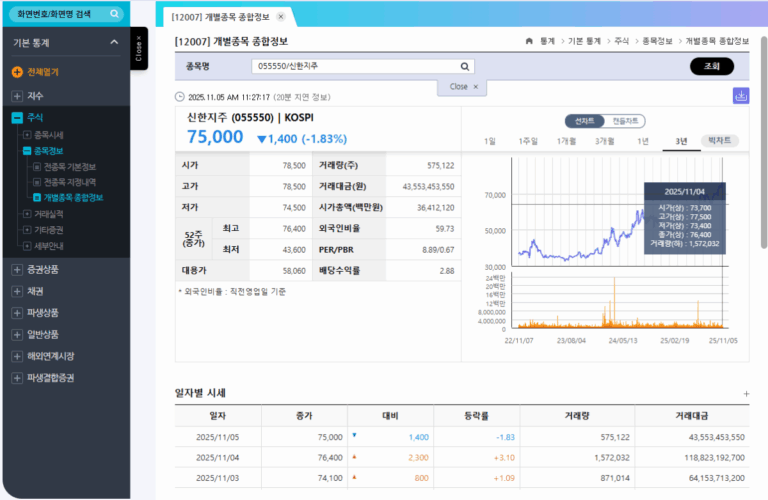Screen dimensions: 768x500
Task: Click the search icon in the 종목명 field
Action: [464, 67]
